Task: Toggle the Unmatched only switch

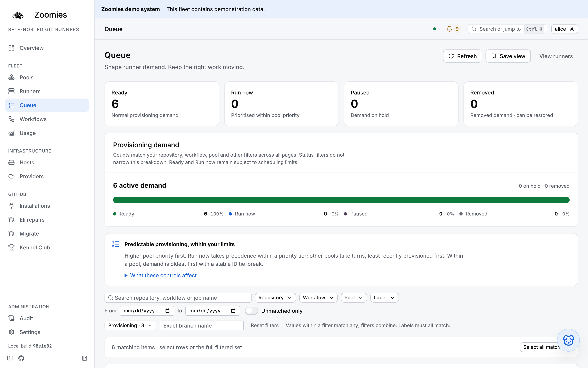Action: tap(251, 311)
